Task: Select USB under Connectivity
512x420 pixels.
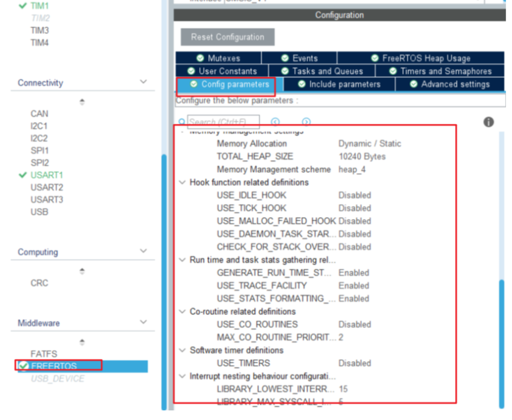Action: tap(39, 212)
